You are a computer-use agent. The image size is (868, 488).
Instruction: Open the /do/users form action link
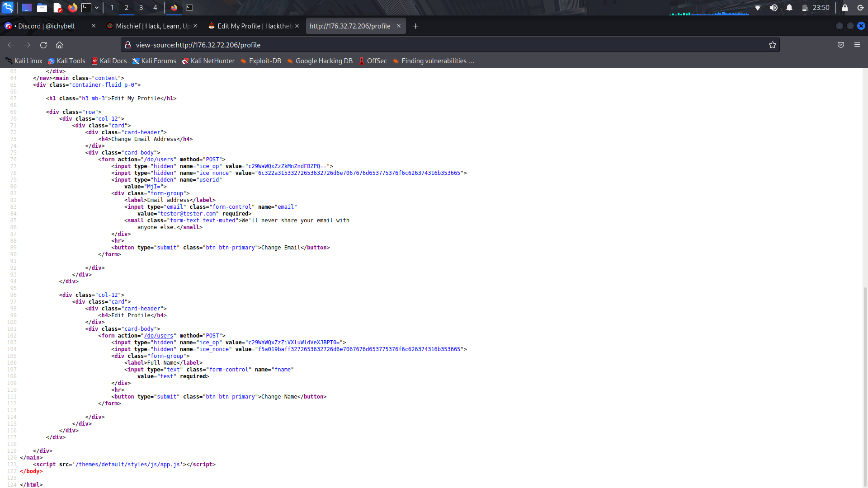click(x=159, y=159)
